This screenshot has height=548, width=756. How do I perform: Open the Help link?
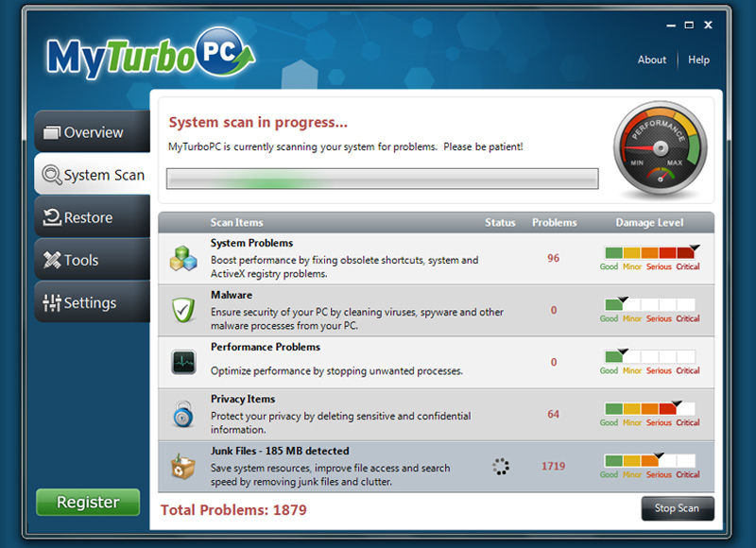[698, 60]
